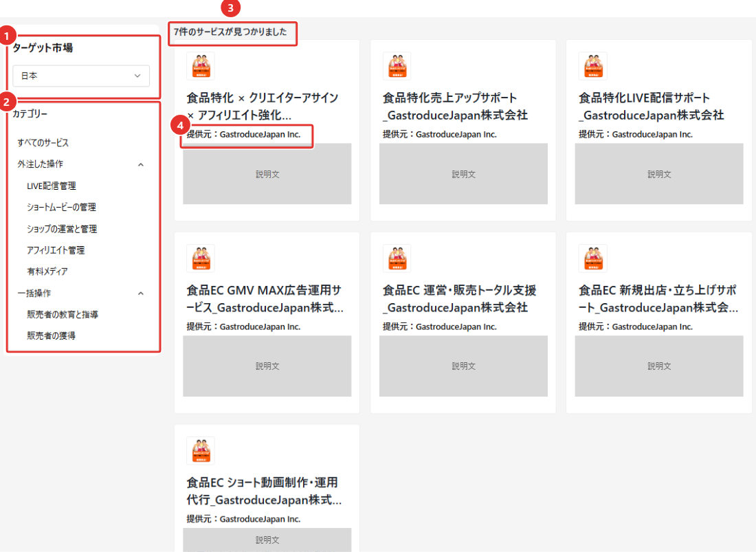This screenshot has height=552, width=756.
Task: Click logo icon of 食品EC ショート動画制作 card
Action: click(201, 451)
